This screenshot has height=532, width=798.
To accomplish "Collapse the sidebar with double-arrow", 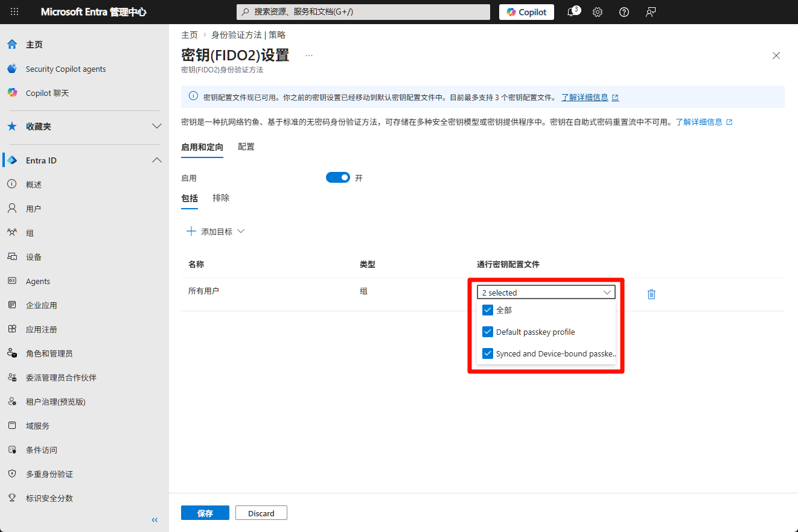I will click(155, 520).
